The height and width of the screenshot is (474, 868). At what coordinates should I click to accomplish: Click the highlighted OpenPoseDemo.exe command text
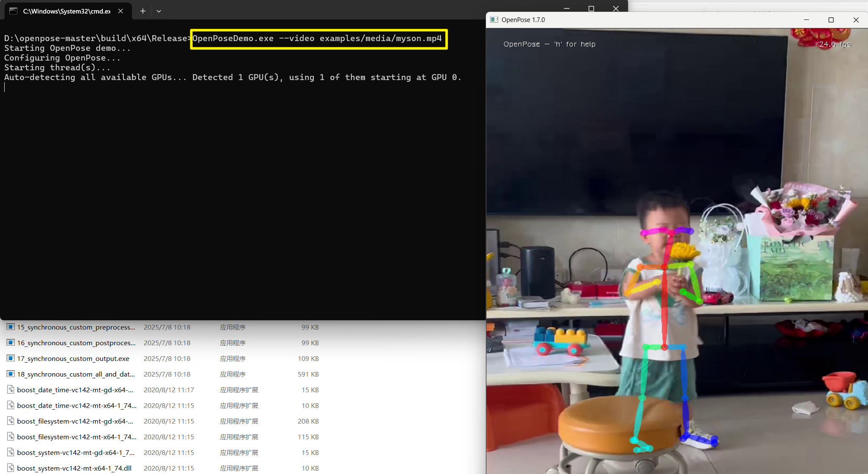(317, 38)
